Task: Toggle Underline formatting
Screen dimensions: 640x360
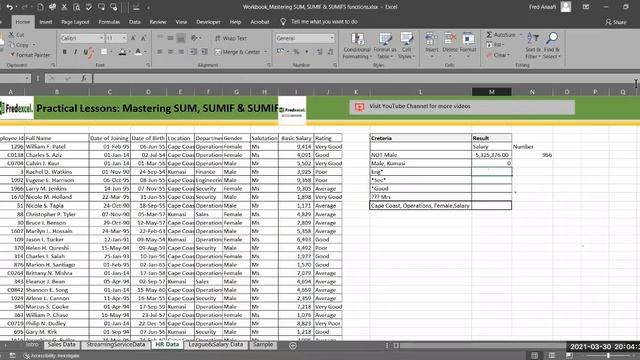Action: coord(86,52)
